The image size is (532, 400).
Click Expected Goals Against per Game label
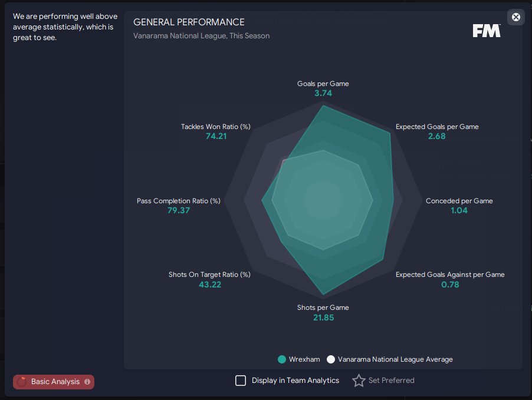pyautogui.click(x=450, y=275)
